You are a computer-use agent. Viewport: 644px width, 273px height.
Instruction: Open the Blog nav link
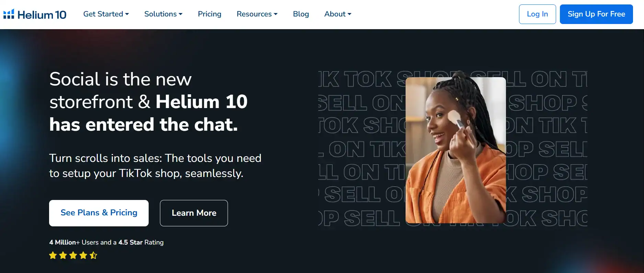tap(301, 14)
